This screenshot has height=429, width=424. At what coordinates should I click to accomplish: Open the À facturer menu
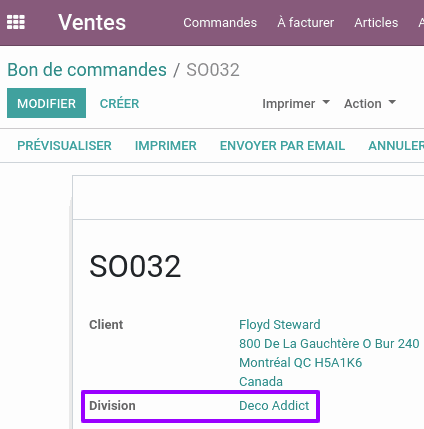pyautogui.click(x=305, y=23)
